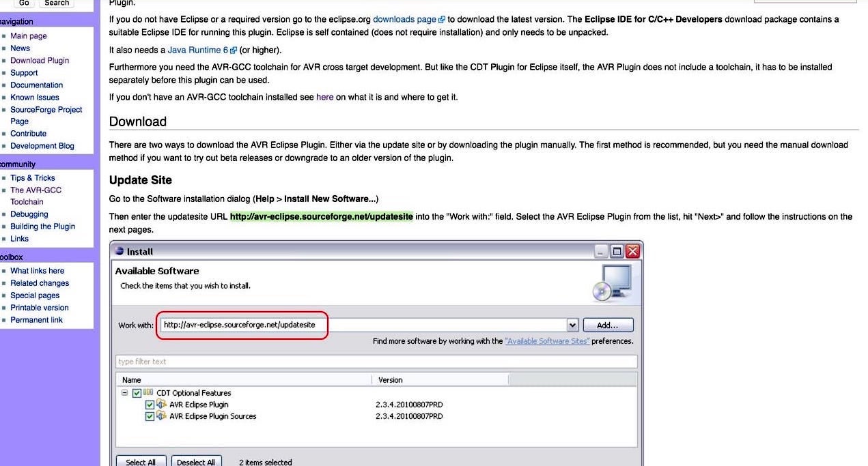Select the AVR Eclipse Plugin Sources row text
This screenshot has width=868, height=466.
tap(213, 416)
